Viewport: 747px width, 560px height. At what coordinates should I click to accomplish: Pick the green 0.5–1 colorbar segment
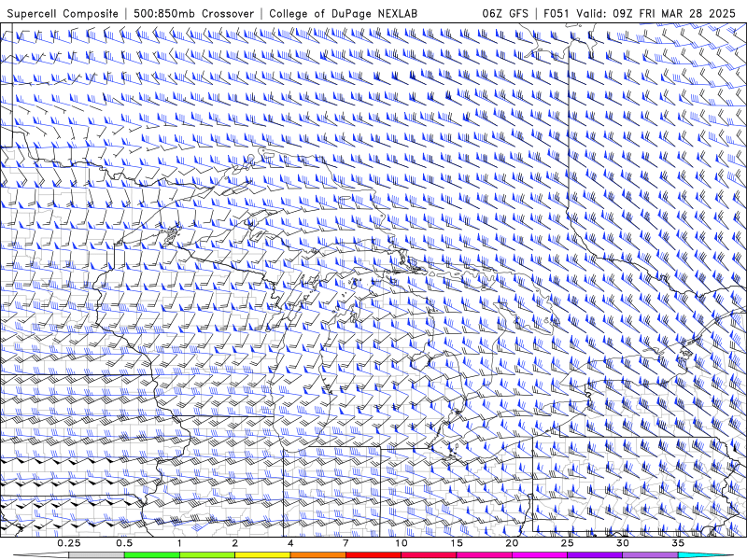point(152,555)
